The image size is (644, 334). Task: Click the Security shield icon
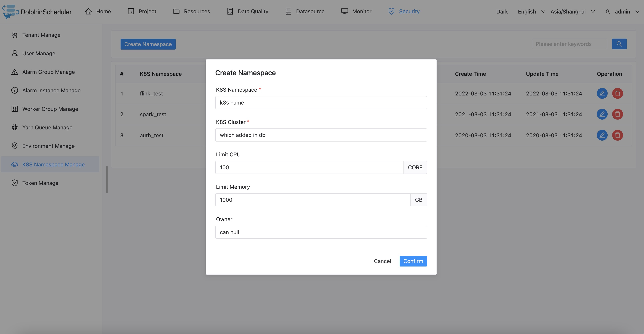(392, 11)
